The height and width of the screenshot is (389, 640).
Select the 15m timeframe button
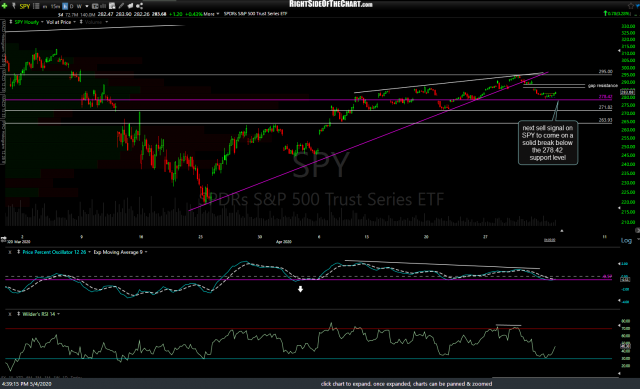[x=55, y=6]
